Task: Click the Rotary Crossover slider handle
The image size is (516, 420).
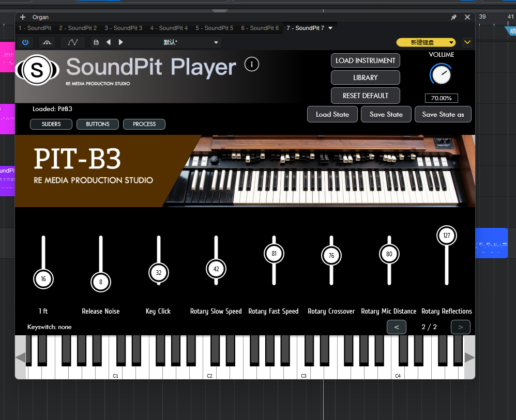Action: click(331, 256)
